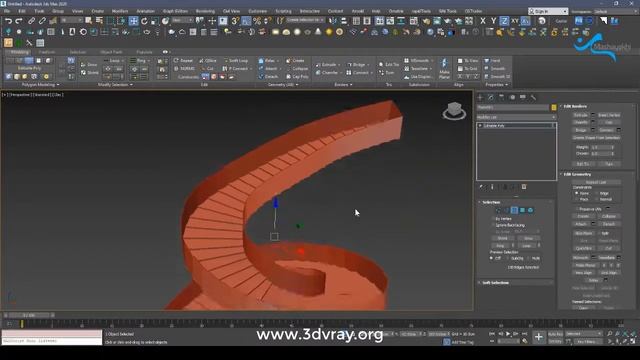Select the SubObj preview selection radio
The height and width of the screenshot is (360, 640).
508,258
